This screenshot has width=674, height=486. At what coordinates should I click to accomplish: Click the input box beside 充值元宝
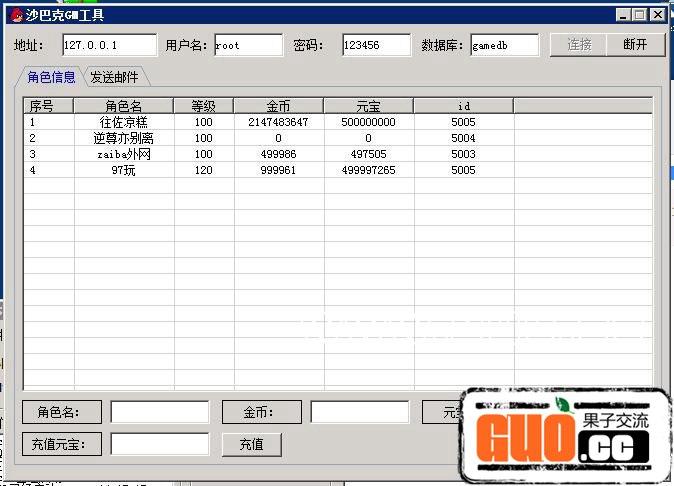(160, 444)
